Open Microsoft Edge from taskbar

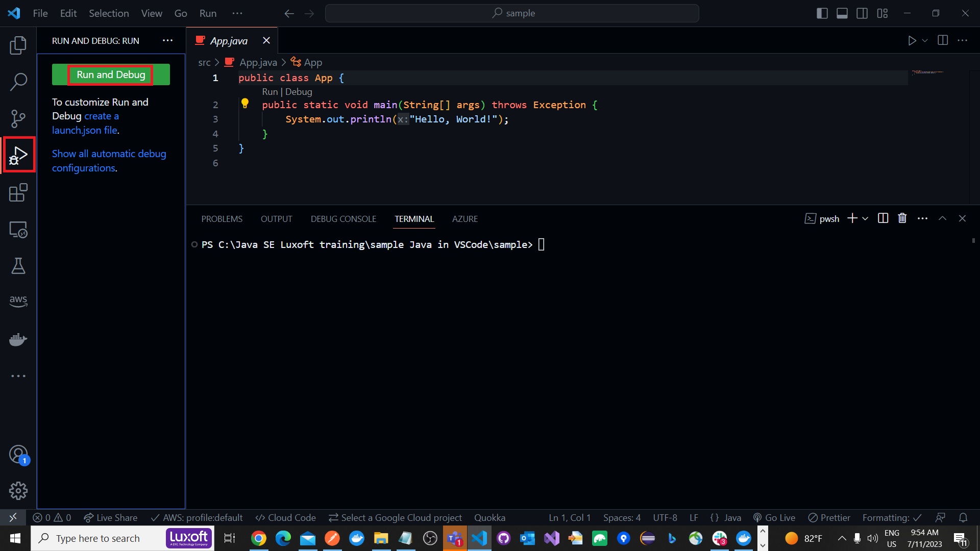283,538
